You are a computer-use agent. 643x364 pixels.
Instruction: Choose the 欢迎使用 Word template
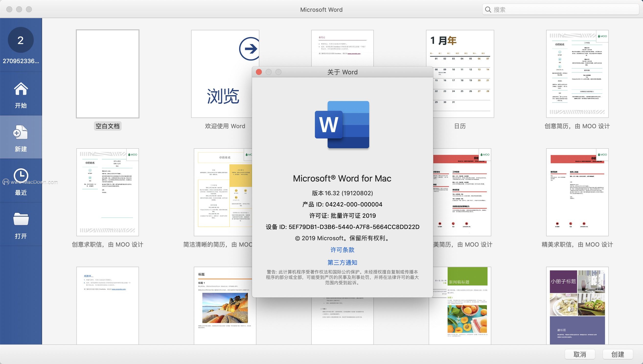click(225, 74)
